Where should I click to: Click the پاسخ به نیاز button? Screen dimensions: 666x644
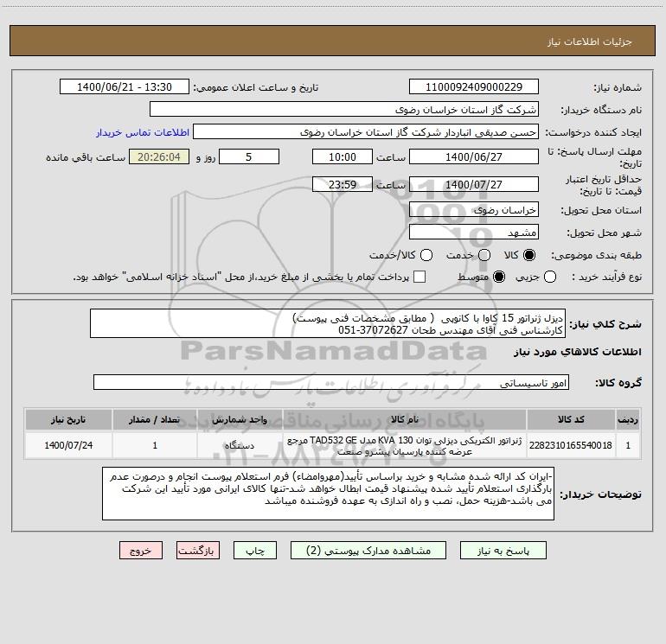click(503, 551)
